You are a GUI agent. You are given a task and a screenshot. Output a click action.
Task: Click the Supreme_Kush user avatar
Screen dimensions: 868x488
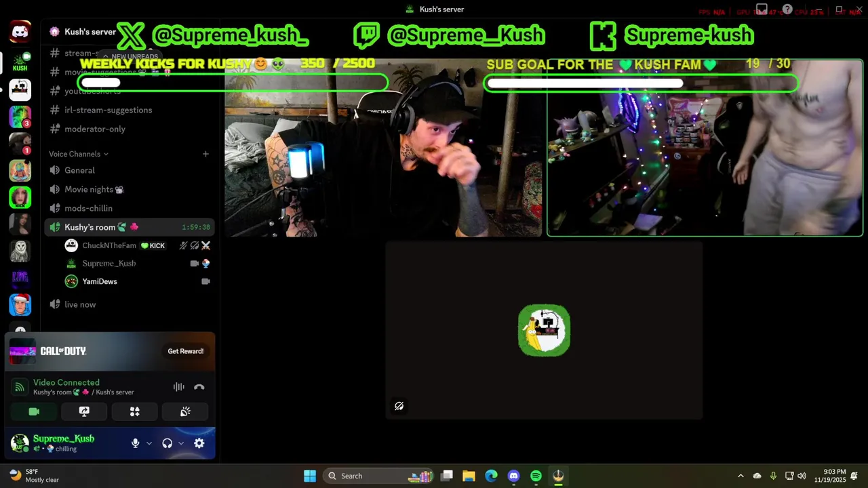point(20,443)
